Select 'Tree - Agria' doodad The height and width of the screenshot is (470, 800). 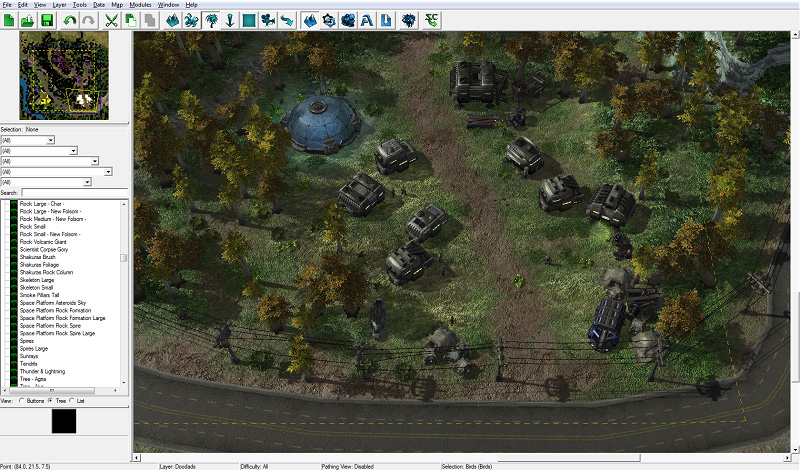coord(33,379)
